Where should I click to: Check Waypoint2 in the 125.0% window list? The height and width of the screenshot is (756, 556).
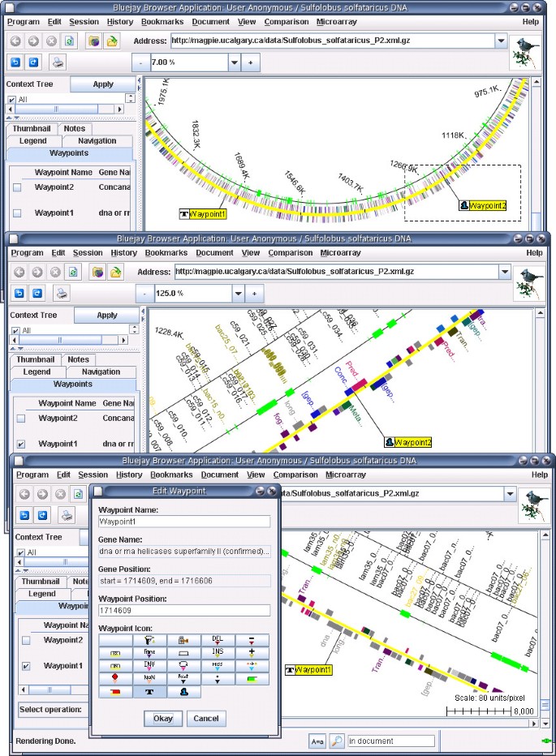pos(21,418)
